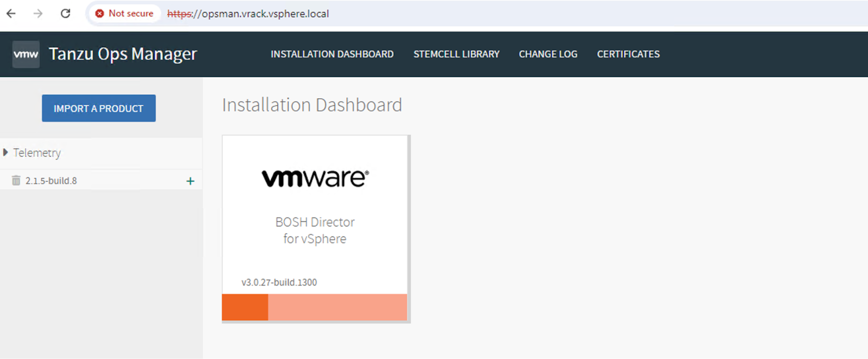
Task: Click the 2.1.5-build.8 version text
Action: tap(51, 181)
